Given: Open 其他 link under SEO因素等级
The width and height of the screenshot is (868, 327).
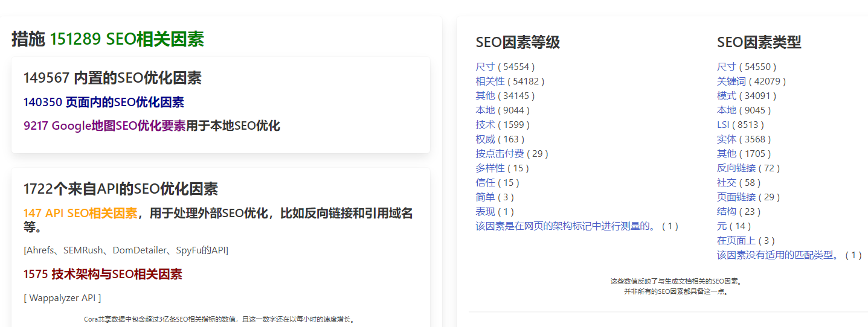Looking at the screenshot, I should click(485, 96).
